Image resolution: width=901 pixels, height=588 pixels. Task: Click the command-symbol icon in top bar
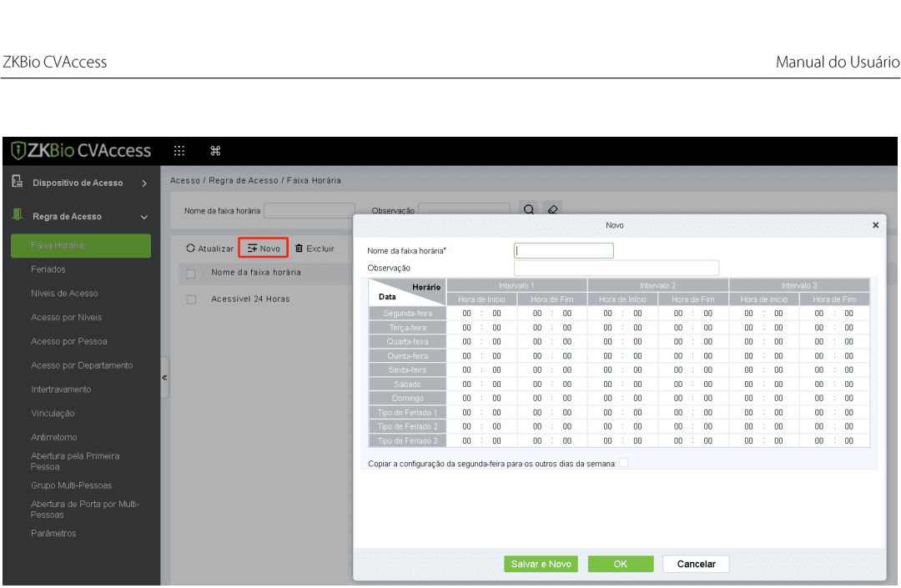tap(215, 150)
